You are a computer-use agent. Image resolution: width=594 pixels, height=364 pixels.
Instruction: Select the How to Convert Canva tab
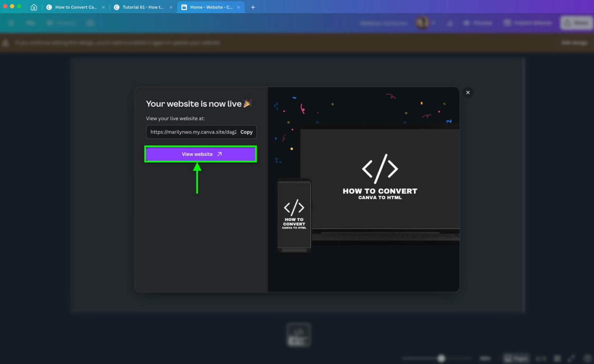coord(75,7)
